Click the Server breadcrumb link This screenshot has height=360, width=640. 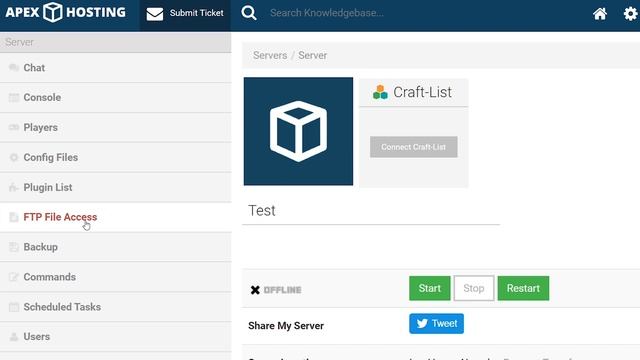tap(312, 56)
